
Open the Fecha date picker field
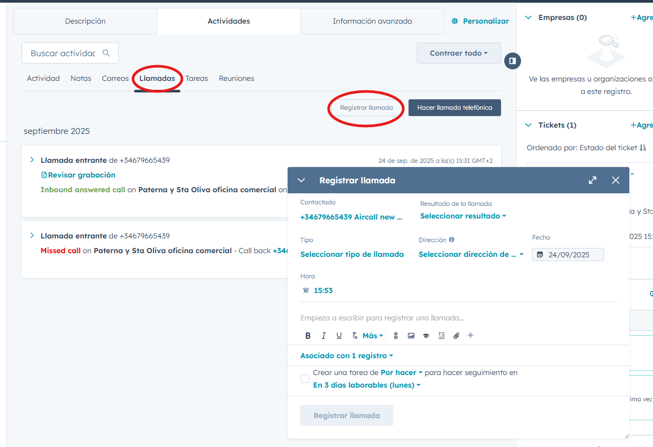click(568, 255)
